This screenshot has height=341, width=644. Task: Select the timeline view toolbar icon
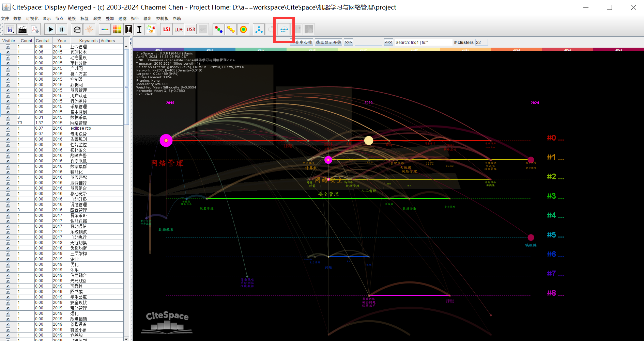pyautogui.click(x=284, y=29)
